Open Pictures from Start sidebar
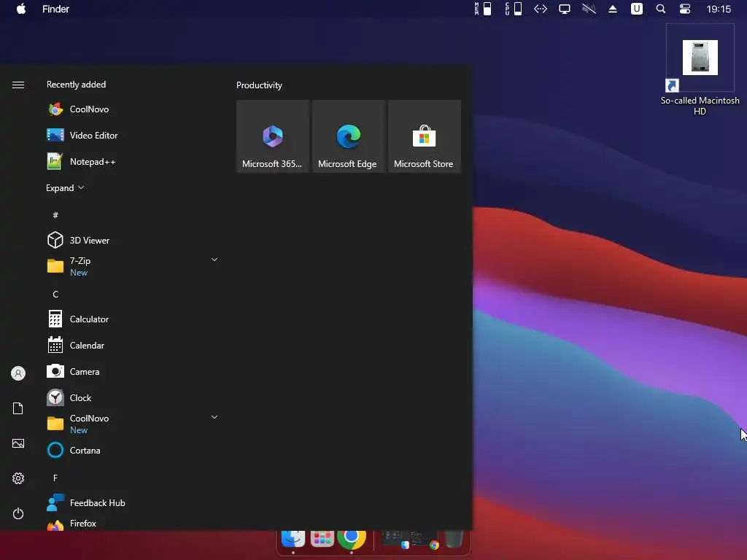Image resolution: width=747 pixels, height=560 pixels. tap(18, 443)
